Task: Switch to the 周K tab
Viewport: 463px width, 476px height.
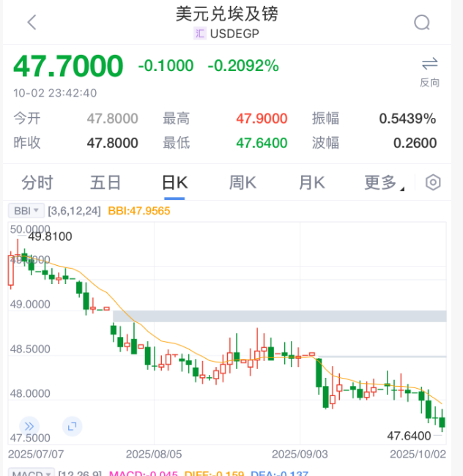Action: (242, 182)
